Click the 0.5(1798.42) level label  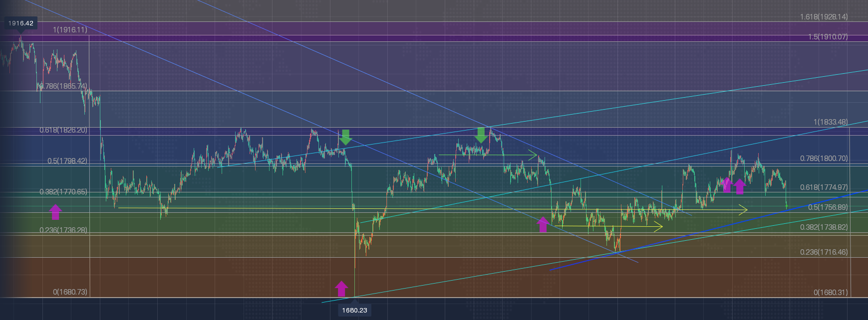tap(67, 161)
